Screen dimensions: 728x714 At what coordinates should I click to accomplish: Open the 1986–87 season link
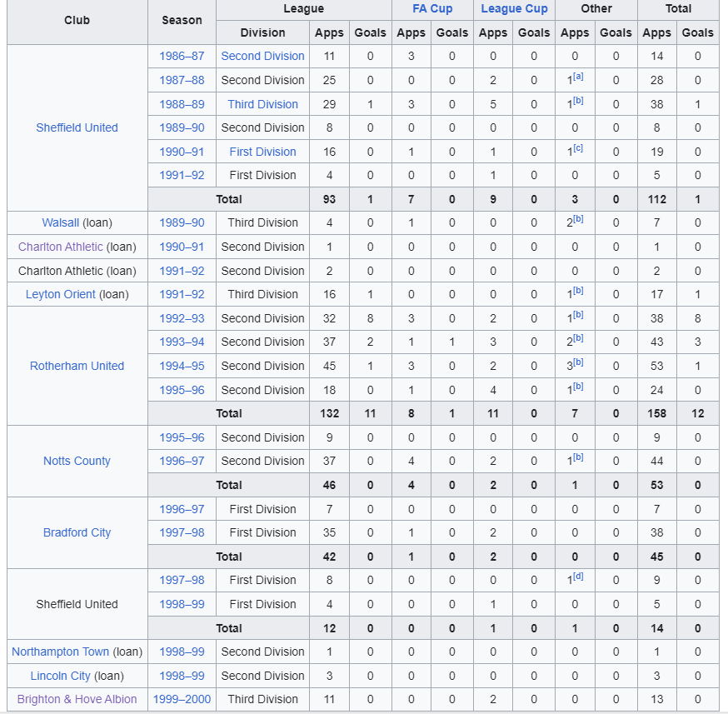coord(182,56)
